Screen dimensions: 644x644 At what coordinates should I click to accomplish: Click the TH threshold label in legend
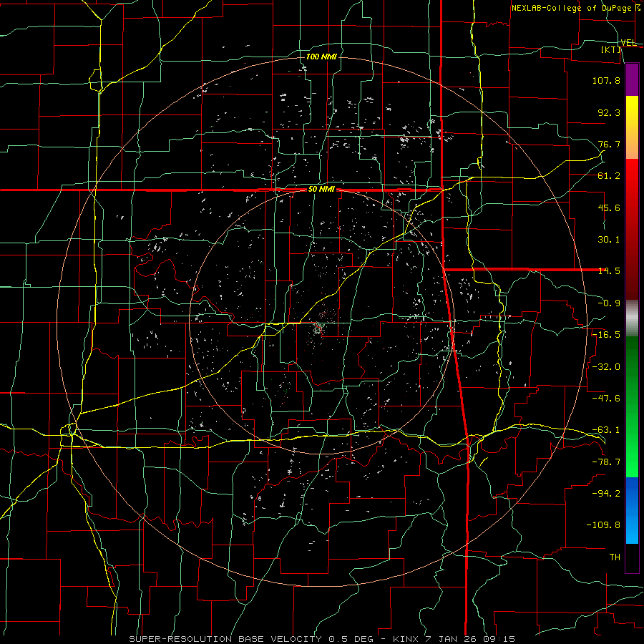615,557
